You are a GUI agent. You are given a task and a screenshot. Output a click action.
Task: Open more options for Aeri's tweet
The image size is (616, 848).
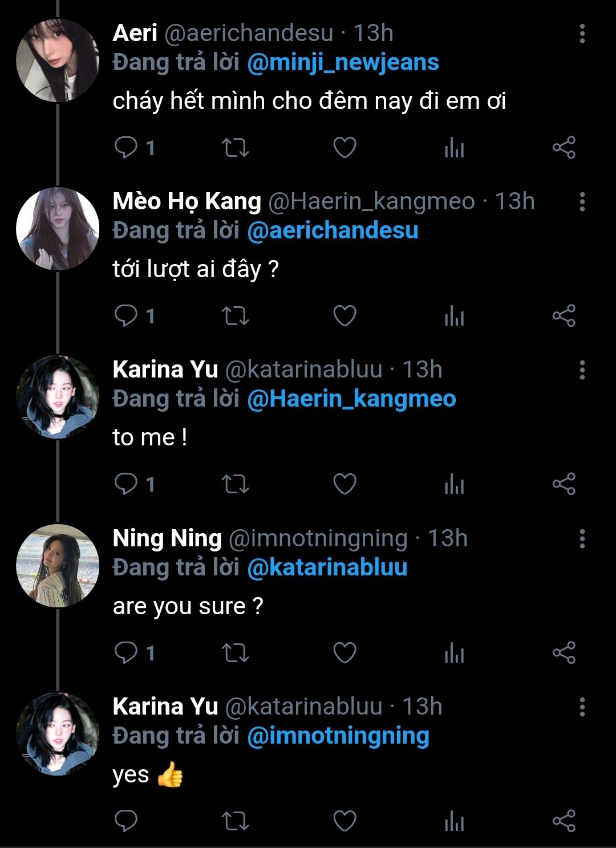pyautogui.click(x=582, y=34)
